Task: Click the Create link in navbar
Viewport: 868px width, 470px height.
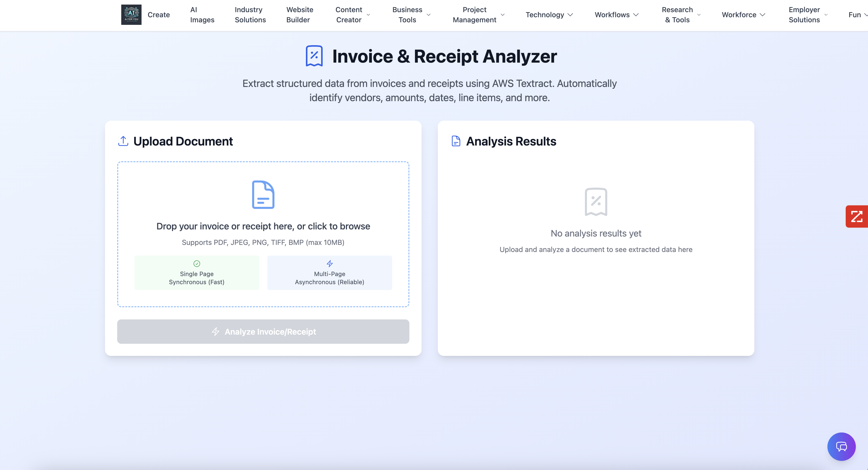Action: 158,15
